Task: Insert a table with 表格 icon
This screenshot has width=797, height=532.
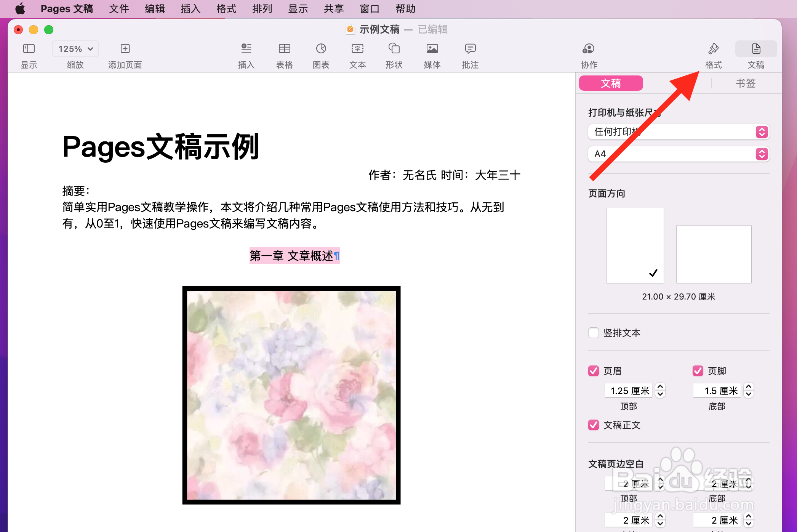Action: tap(284, 49)
